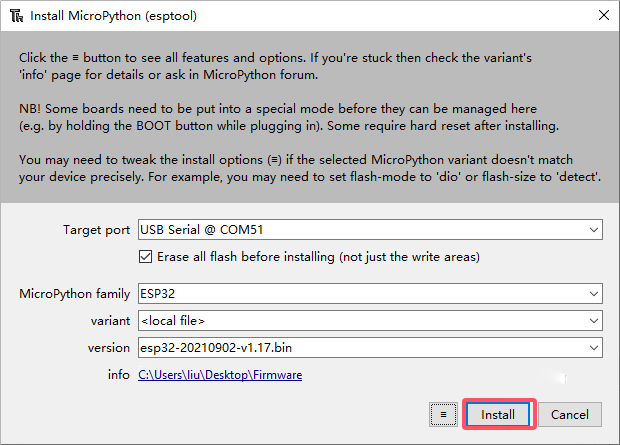Click the info label text
Viewport: 620px width, 445px height.
tap(119, 375)
